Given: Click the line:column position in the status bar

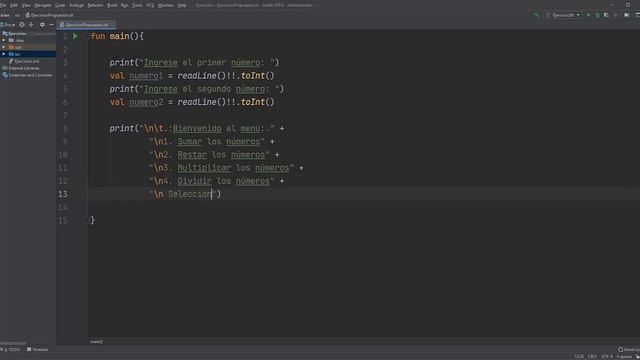Looking at the screenshot, I should click(x=579, y=357).
